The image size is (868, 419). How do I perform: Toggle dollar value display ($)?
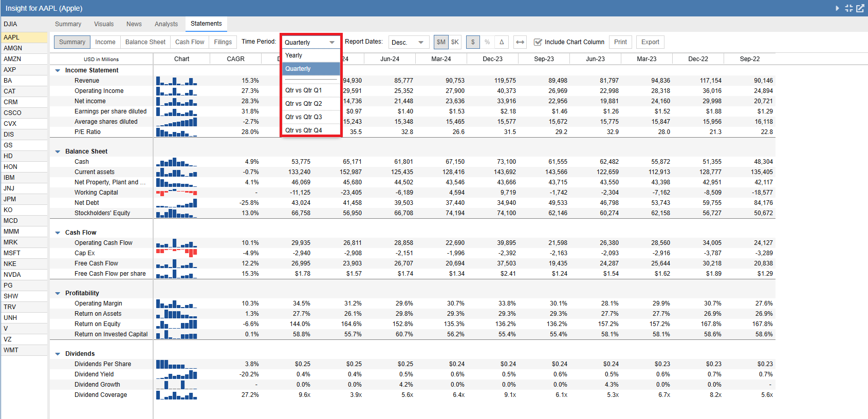(x=473, y=42)
